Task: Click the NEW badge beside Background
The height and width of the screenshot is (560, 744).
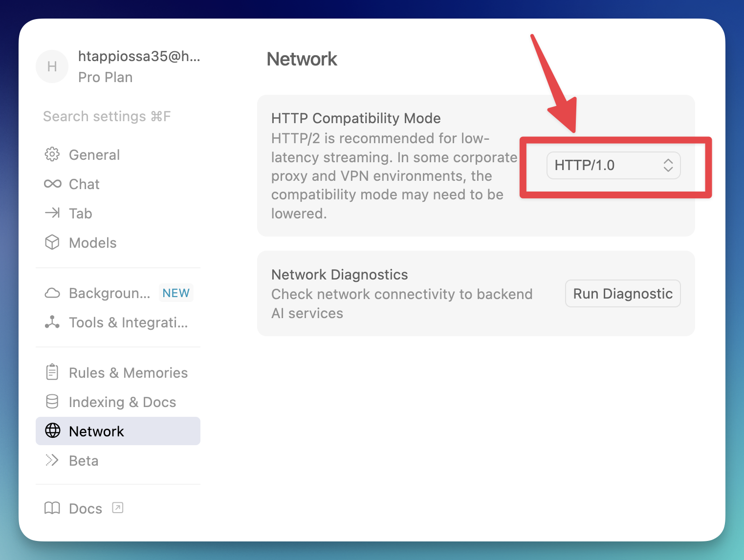Action: 176,293
